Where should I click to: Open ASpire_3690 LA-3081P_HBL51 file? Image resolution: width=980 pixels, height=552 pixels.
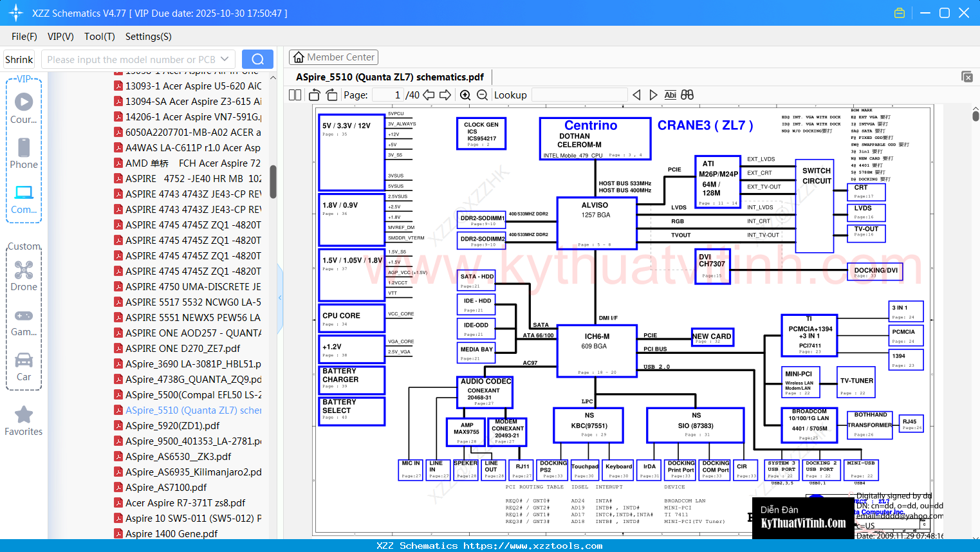(188, 363)
